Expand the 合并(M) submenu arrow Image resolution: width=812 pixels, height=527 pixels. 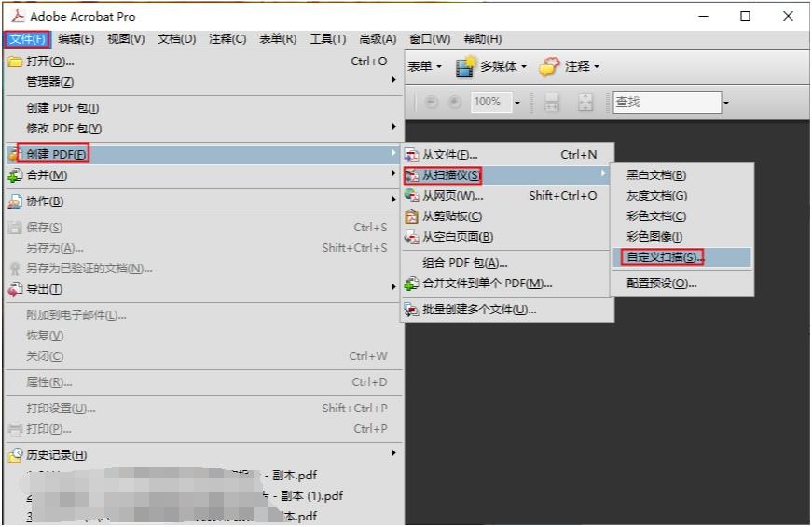pyautogui.click(x=393, y=173)
